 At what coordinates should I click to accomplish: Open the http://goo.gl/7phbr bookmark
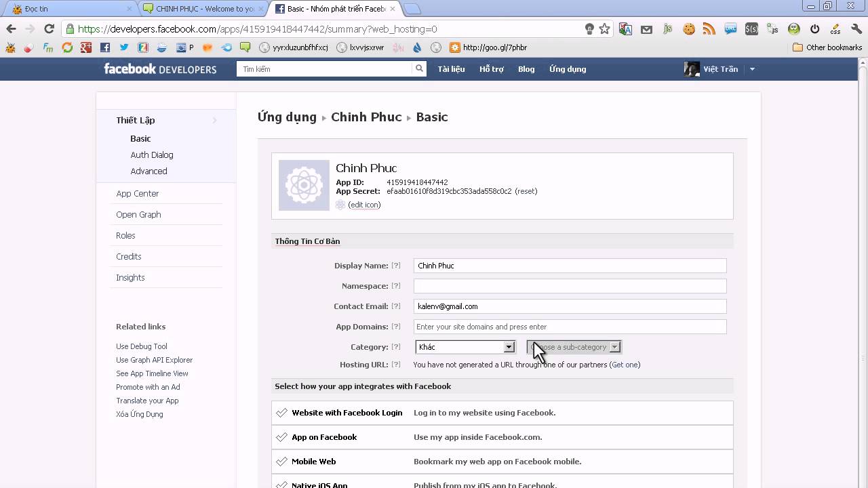(488, 47)
